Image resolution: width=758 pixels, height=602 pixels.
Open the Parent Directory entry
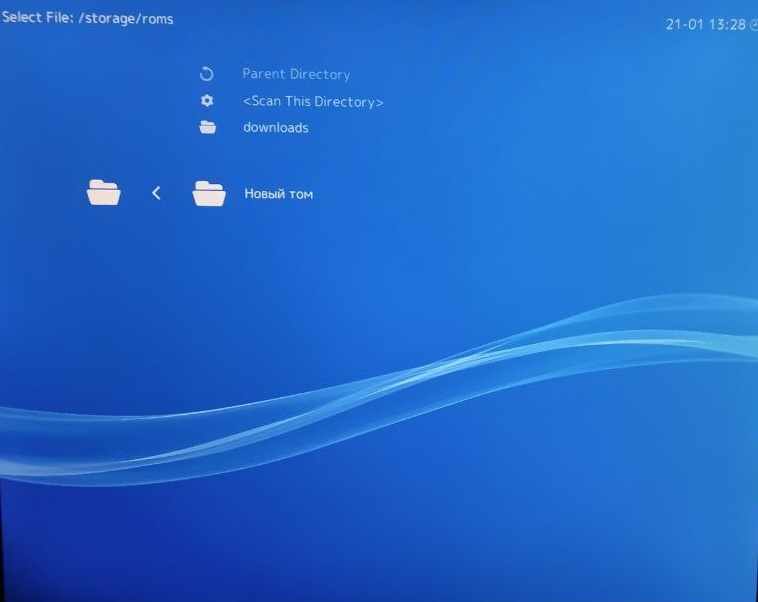pos(296,74)
